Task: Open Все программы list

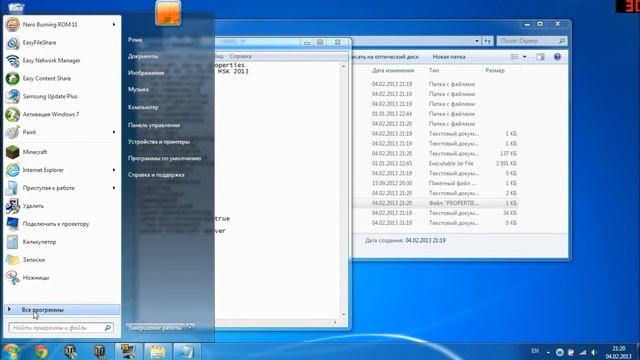Action: tap(61, 310)
